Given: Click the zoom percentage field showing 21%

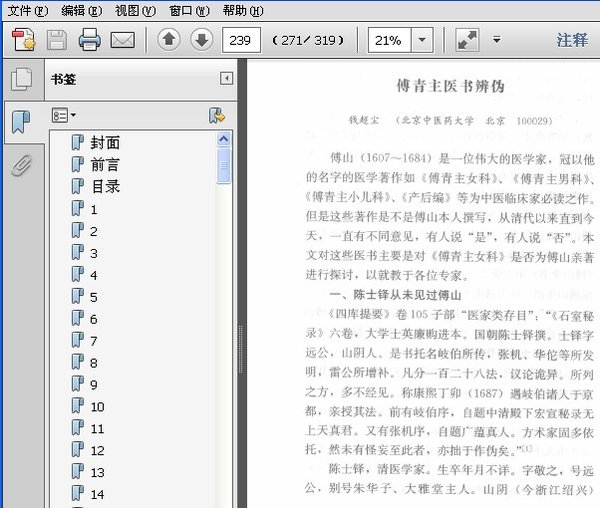Looking at the screenshot, I should pos(390,40).
